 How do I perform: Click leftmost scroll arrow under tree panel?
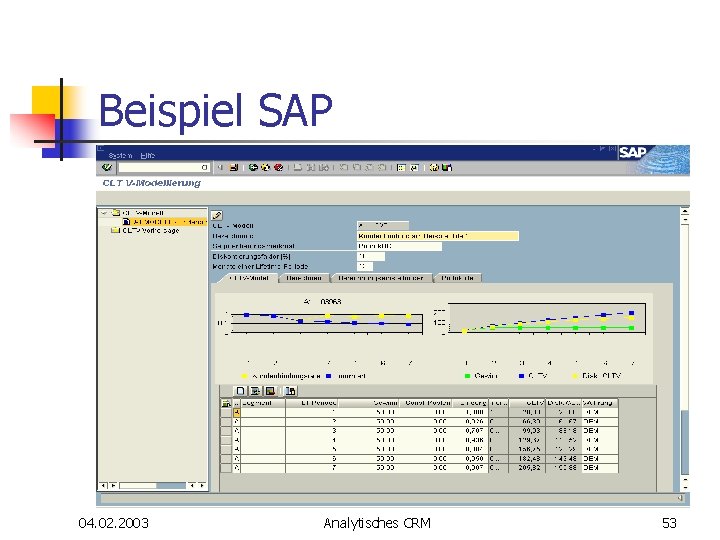pyautogui.click(x=103, y=485)
